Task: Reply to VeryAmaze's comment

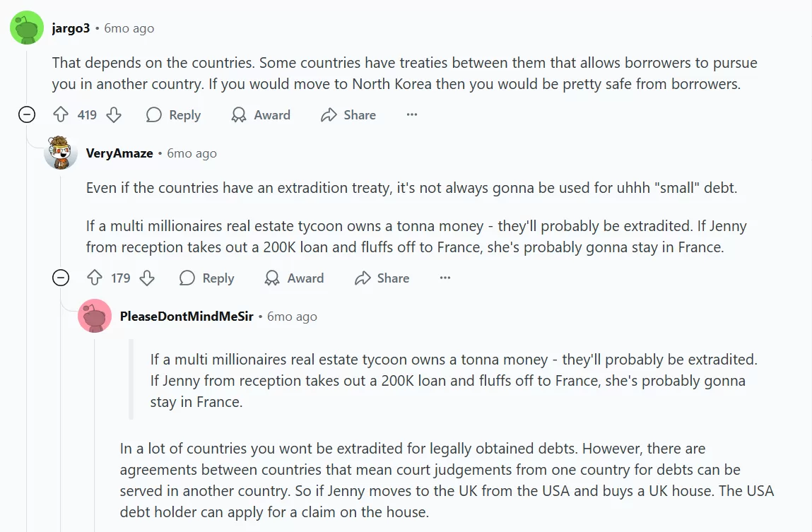Action: [207, 278]
